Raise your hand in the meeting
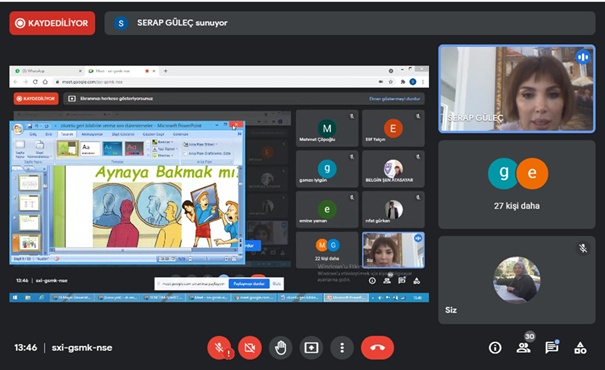 (281, 348)
